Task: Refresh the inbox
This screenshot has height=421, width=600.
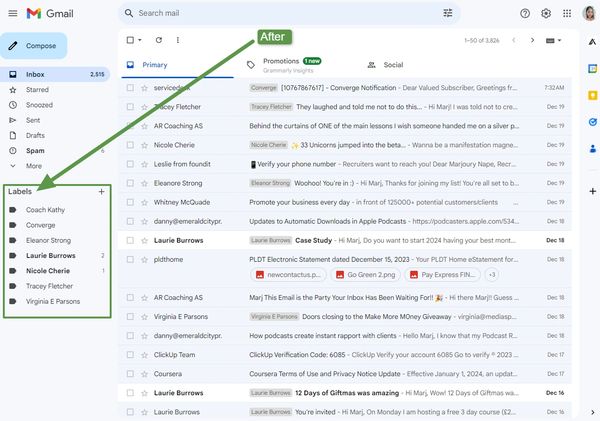Action: pyautogui.click(x=159, y=40)
